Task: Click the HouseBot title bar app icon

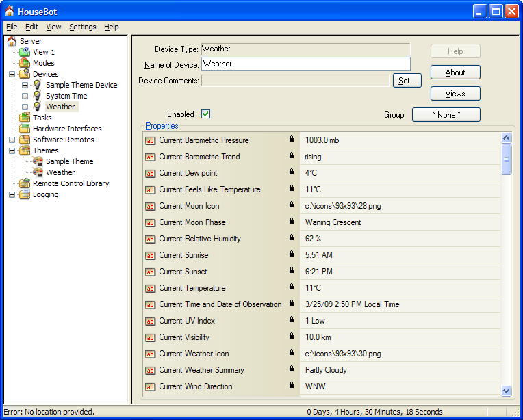Action: click(x=10, y=12)
